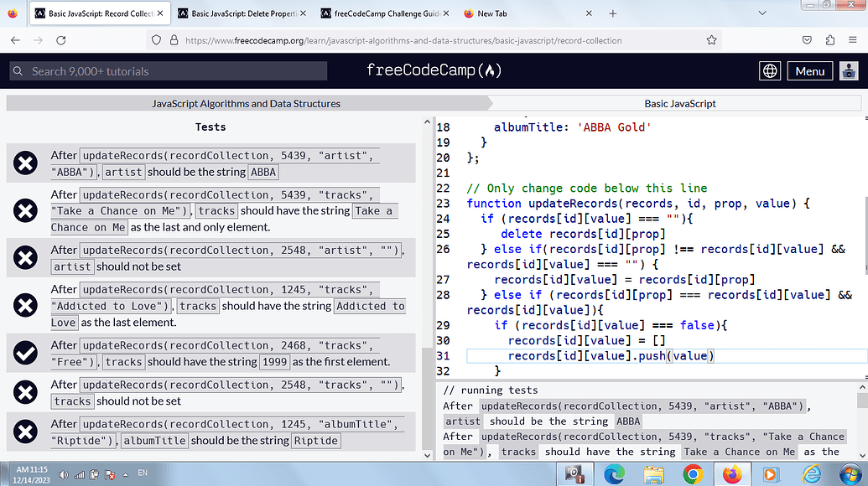This screenshot has height=486, width=868.
Task: Click the search magnifier icon in the header
Action: tap(17, 70)
